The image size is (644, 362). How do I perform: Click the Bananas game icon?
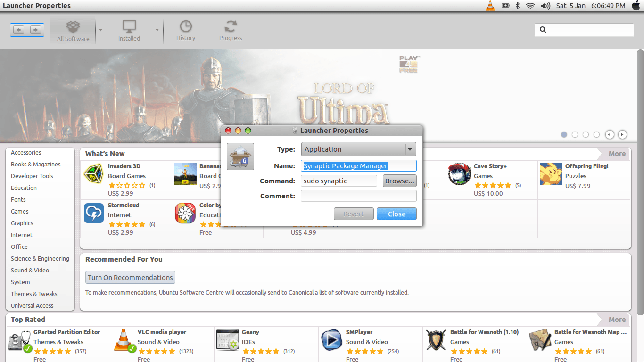pos(185,174)
